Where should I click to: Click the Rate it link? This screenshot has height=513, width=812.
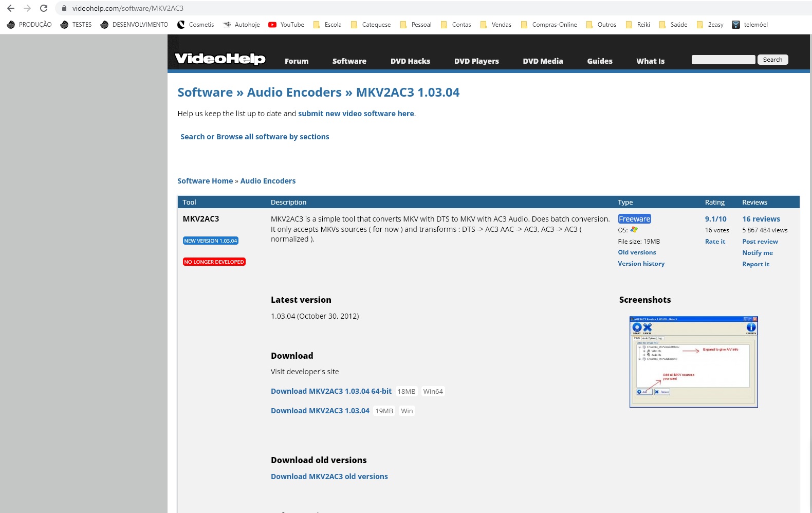tap(715, 242)
